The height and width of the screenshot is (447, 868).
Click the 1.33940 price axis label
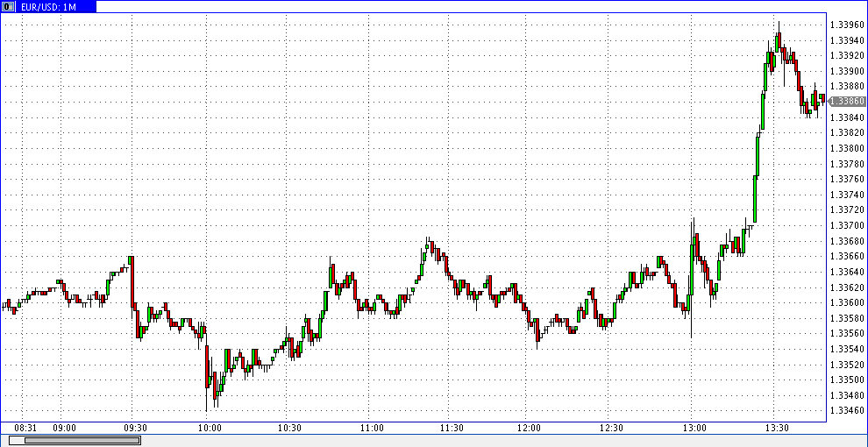(848, 39)
